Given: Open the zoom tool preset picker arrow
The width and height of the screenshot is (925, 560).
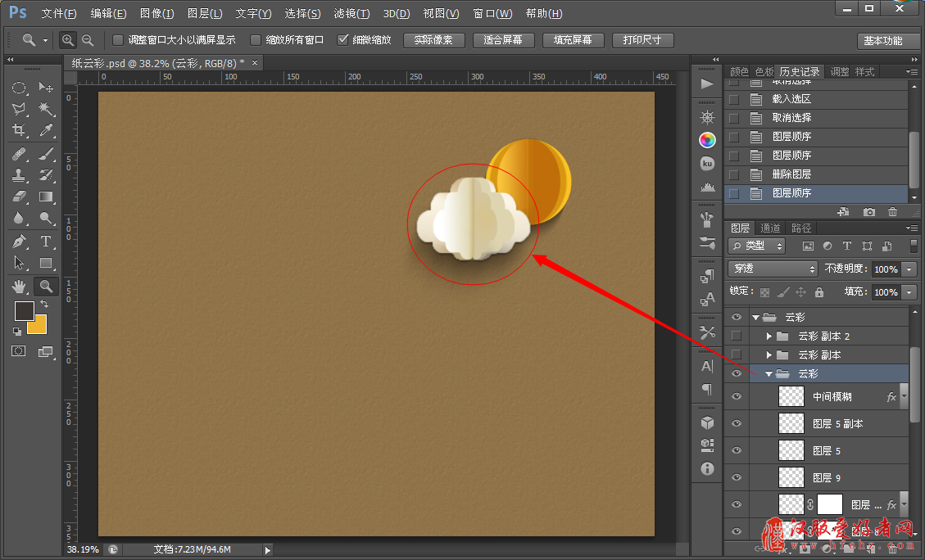Looking at the screenshot, I should click(x=45, y=41).
